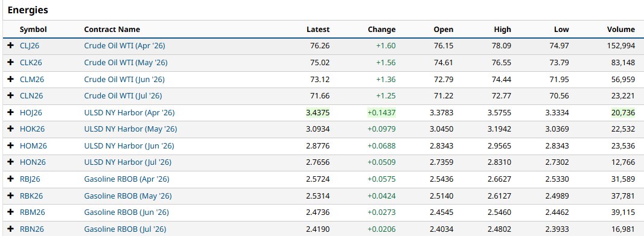This screenshot has height=236, width=644.
Task: Click Gasoline RBOB (Jun '26) contract
Action: 127,212
